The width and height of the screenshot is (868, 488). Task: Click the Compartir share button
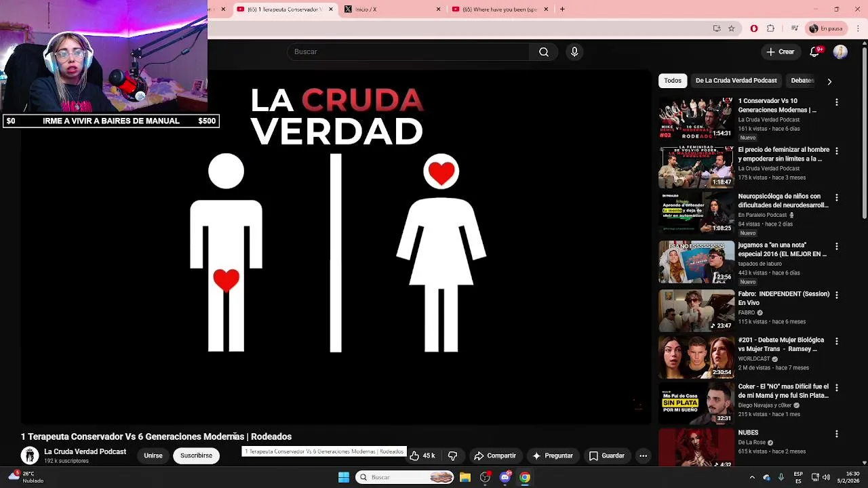[495, 456]
